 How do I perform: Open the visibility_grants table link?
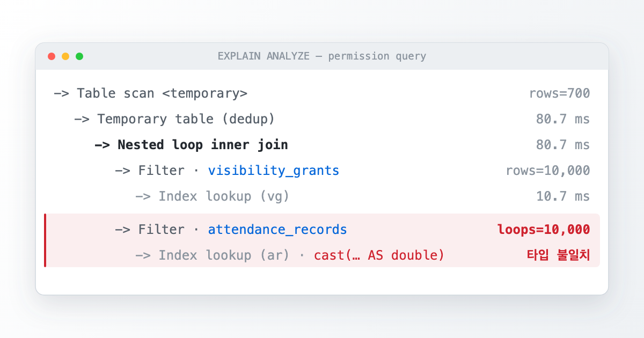pyautogui.click(x=274, y=171)
